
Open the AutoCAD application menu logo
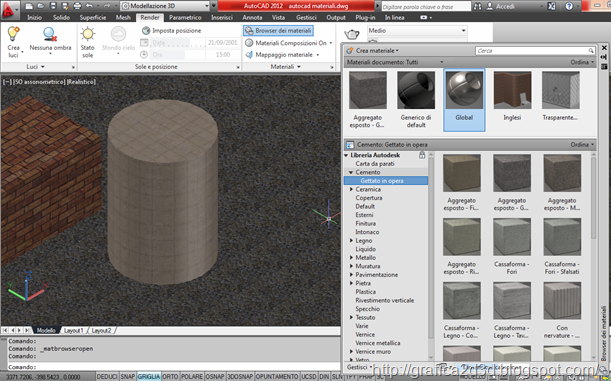9,10
